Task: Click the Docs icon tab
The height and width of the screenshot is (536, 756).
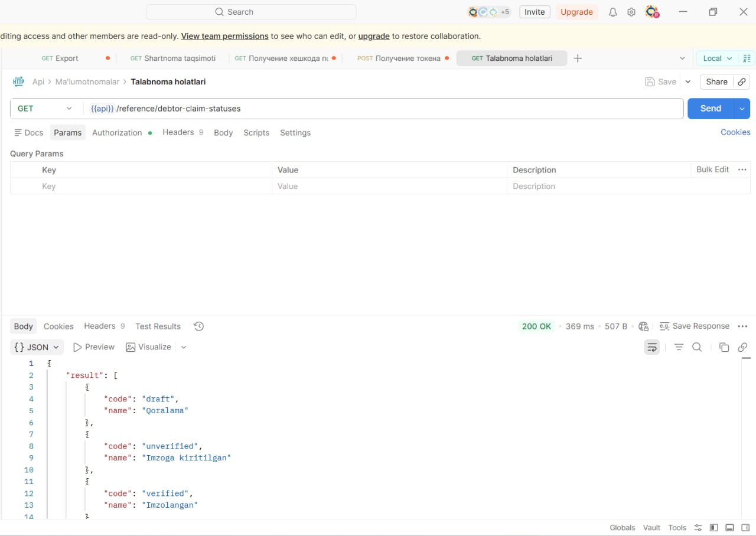Action: (29, 133)
